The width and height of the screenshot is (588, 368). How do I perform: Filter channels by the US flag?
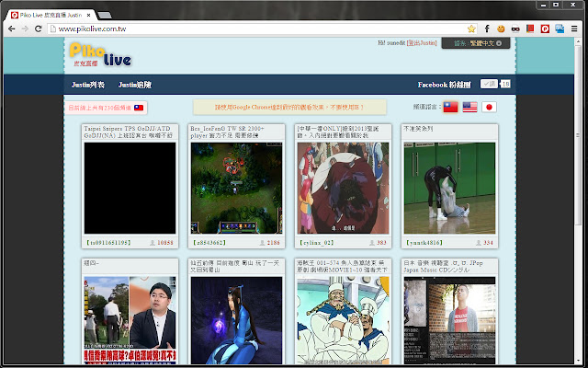coord(469,107)
